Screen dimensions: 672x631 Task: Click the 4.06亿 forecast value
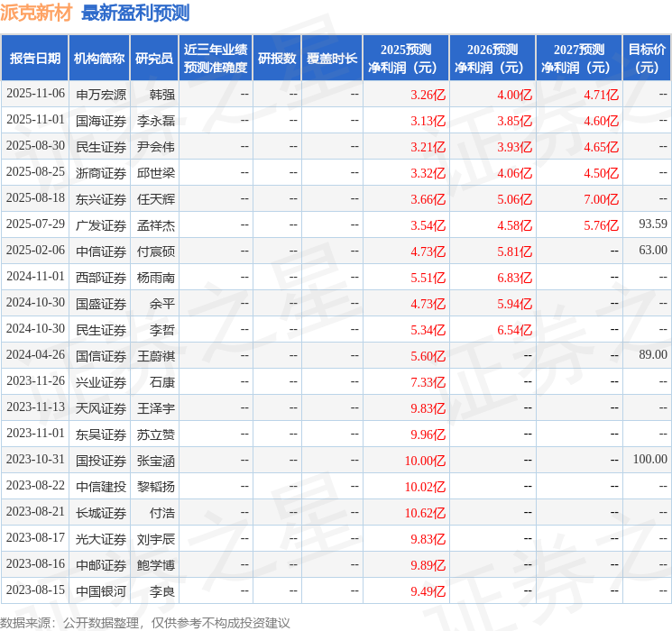pos(515,173)
